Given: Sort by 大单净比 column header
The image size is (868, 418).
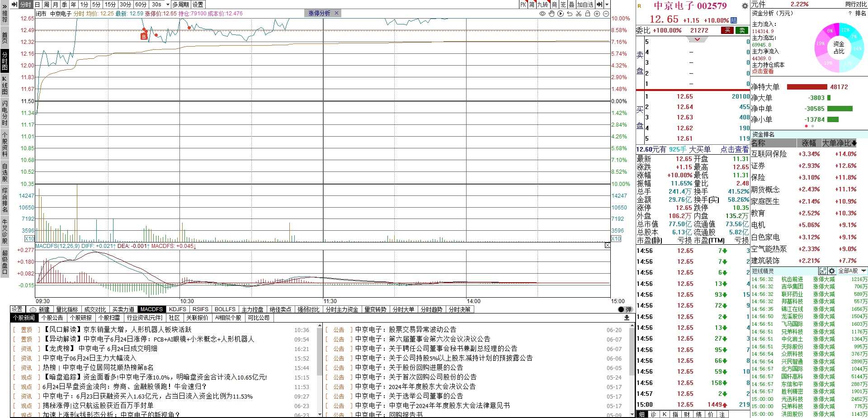Looking at the screenshot, I should pos(839,143).
